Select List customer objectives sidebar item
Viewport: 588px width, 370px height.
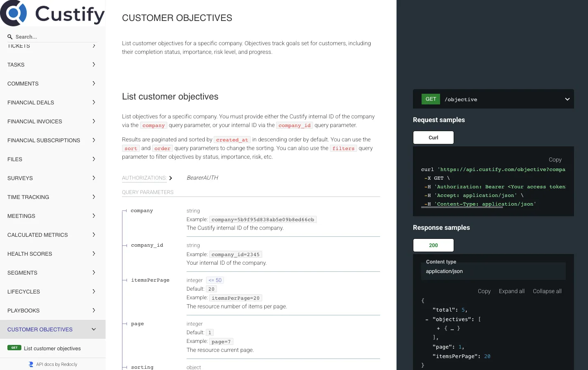coord(53,348)
